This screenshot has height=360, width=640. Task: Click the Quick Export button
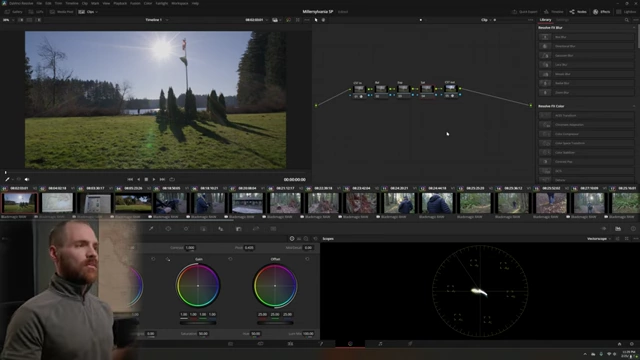click(x=525, y=12)
